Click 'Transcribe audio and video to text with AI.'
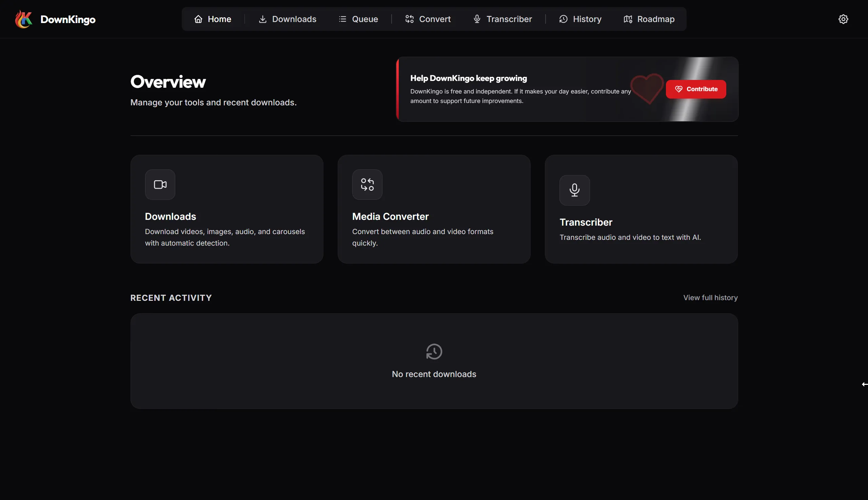Image resolution: width=868 pixels, height=500 pixels. click(630, 237)
